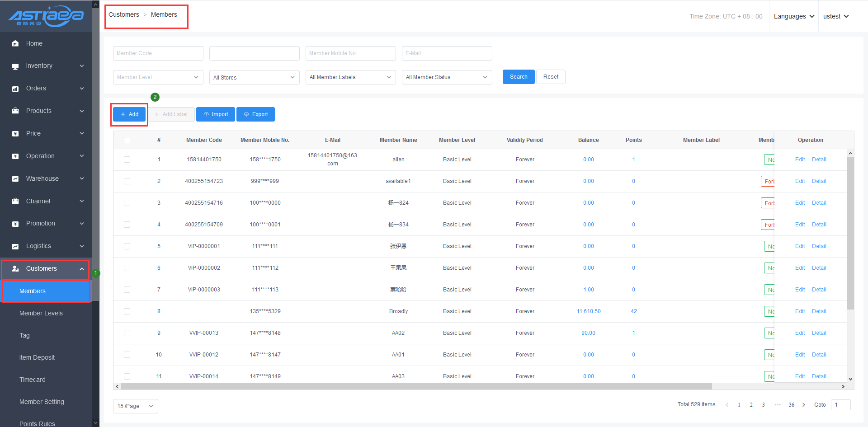868x427 pixels.
Task: Open Member Levels submenu item
Action: click(41, 313)
